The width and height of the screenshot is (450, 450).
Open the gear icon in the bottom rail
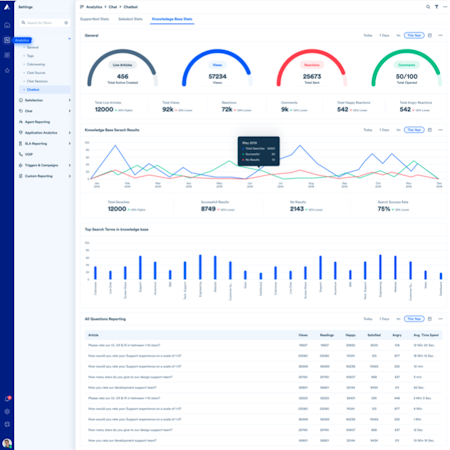(x=7, y=412)
